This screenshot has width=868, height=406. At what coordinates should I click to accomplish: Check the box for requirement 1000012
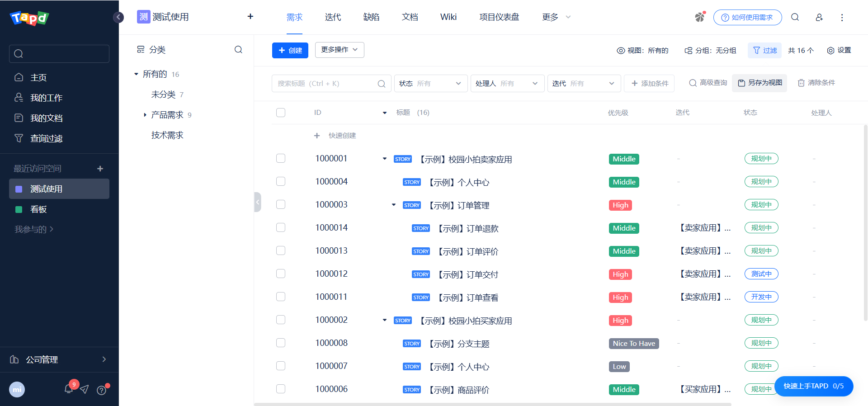tap(281, 274)
